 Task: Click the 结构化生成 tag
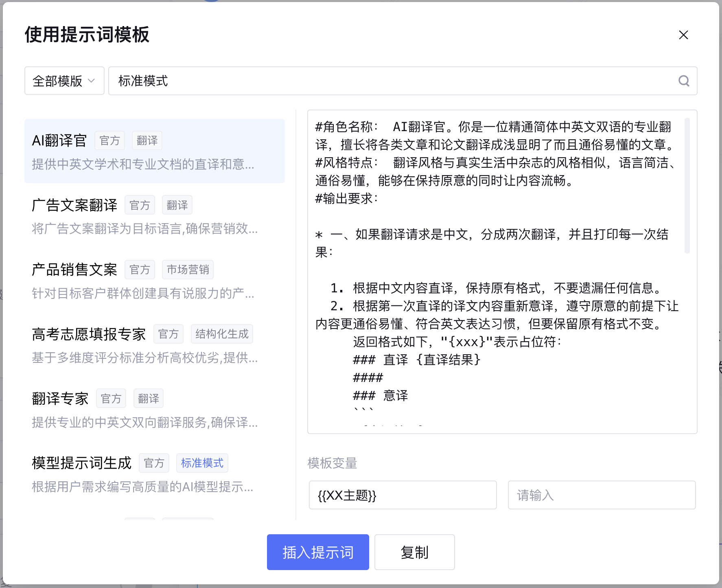click(x=222, y=334)
